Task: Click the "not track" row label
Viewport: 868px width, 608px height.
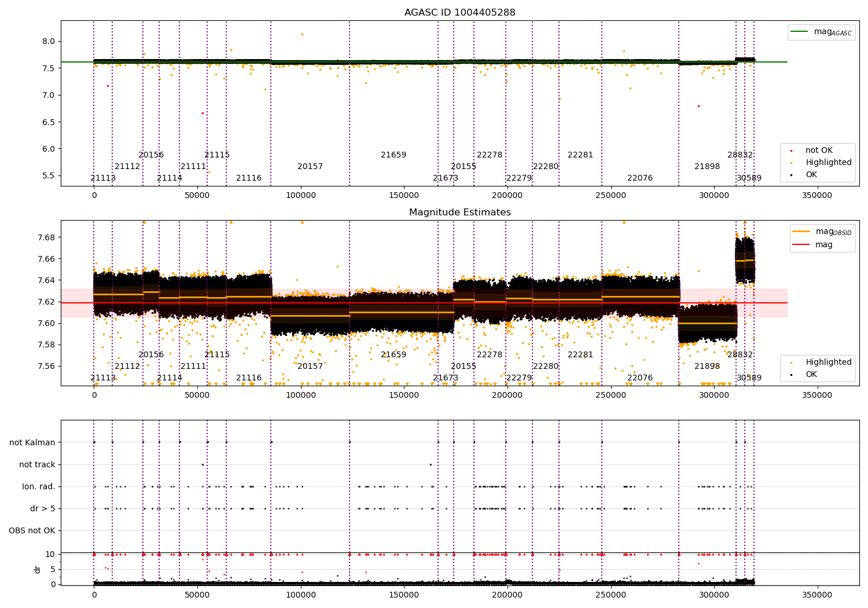Action: (x=37, y=465)
